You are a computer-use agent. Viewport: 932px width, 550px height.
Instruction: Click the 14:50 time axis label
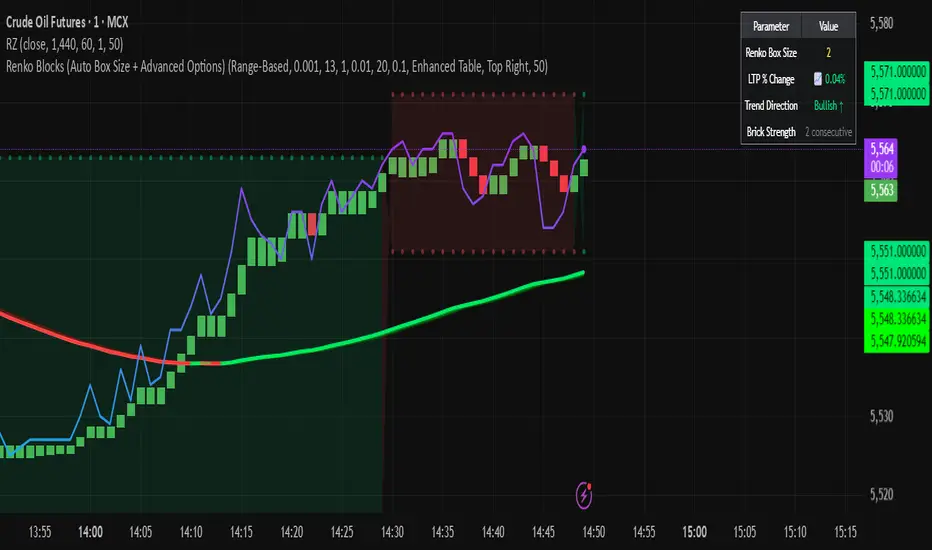click(593, 532)
